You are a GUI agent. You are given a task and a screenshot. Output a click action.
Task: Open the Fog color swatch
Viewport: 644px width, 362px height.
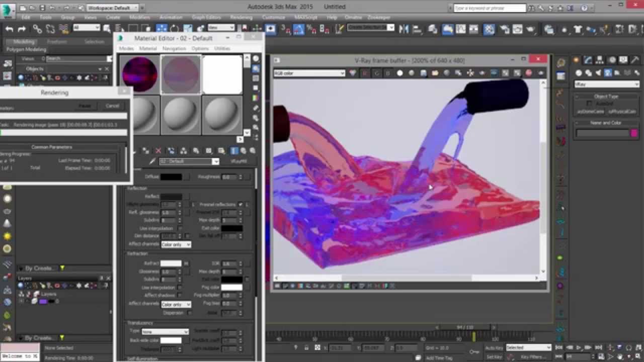231,288
